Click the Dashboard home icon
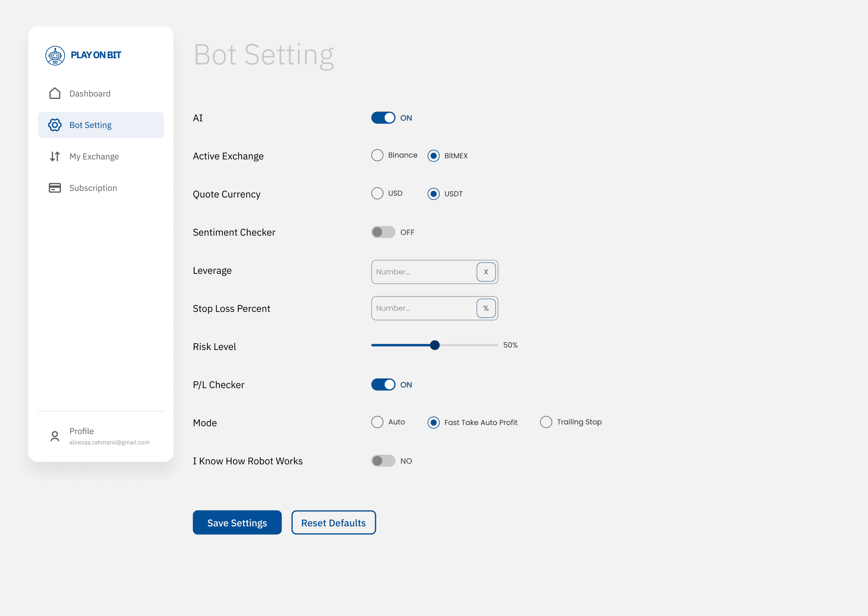 (x=55, y=93)
